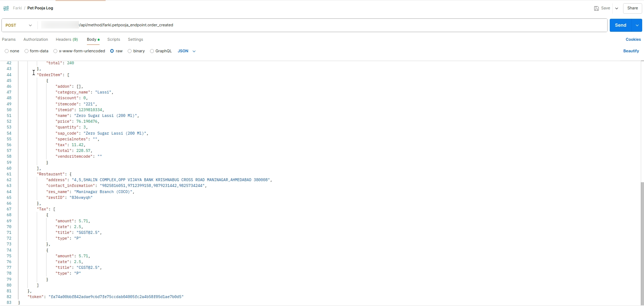Open the Settings tab
Viewport: 644px width, 306px height.
[136, 40]
